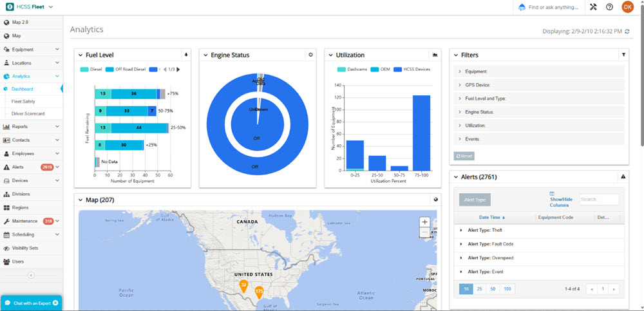Close the Chat with an Expert widget
This screenshot has height=311, width=644.
click(x=55, y=303)
